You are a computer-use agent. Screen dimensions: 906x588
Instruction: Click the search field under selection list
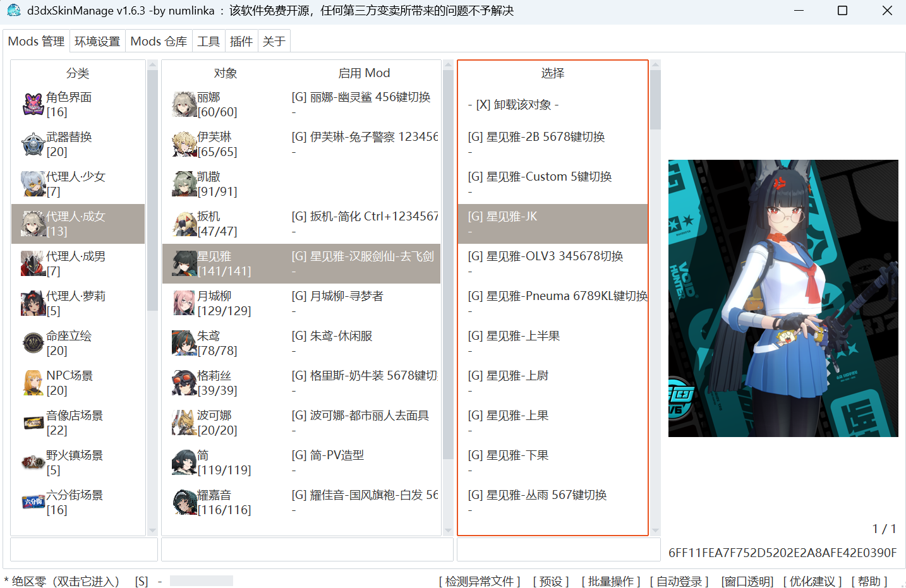click(x=559, y=549)
